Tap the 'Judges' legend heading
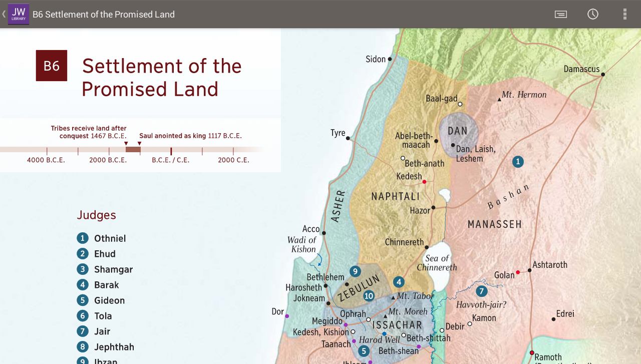The image size is (641, 364). pos(96,215)
